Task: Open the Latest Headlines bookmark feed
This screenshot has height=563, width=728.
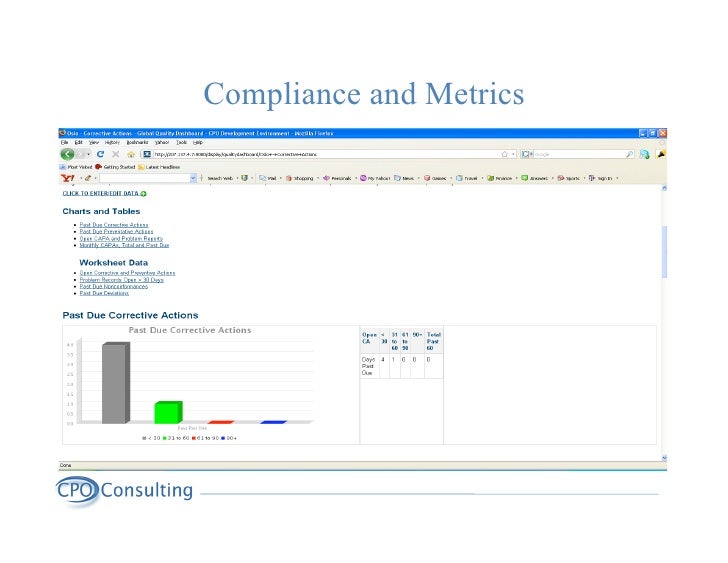Action: click(159, 167)
